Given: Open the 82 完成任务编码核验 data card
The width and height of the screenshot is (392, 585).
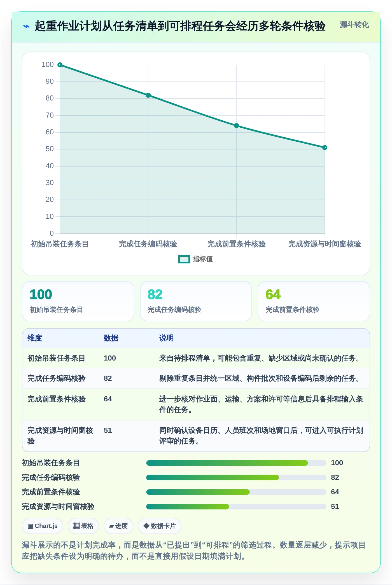Looking at the screenshot, I should pos(196,301).
